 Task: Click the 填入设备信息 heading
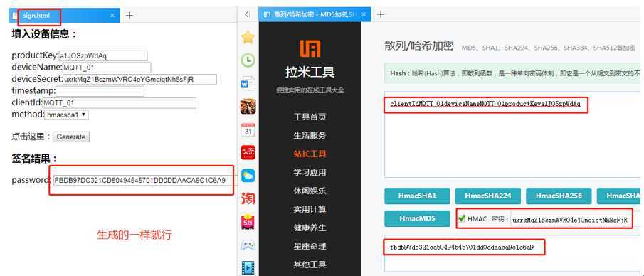tap(44, 34)
